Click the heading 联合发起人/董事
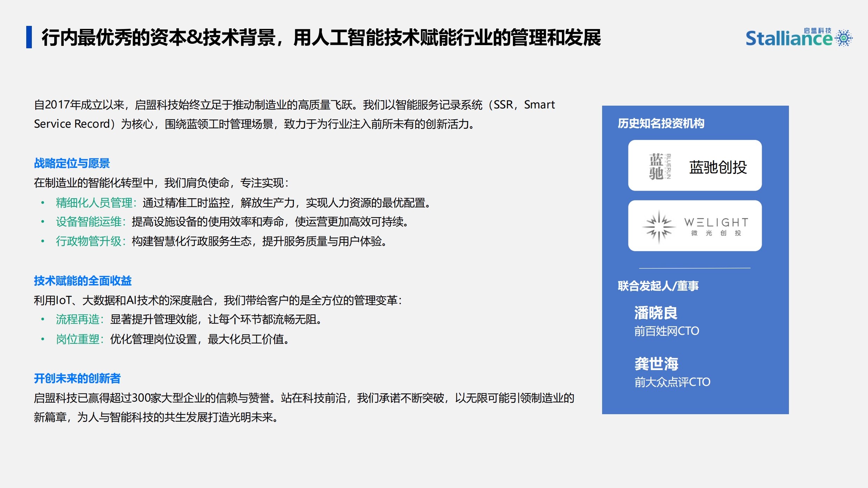 click(658, 286)
